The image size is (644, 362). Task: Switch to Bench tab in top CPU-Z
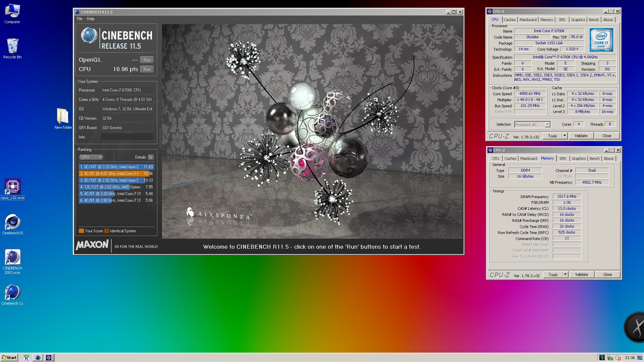(594, 20)
